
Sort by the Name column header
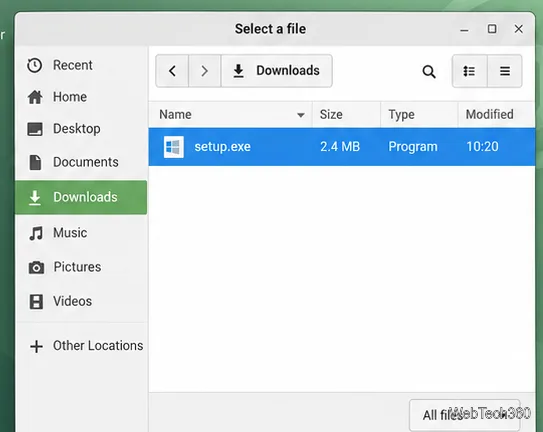pos(231,115)
